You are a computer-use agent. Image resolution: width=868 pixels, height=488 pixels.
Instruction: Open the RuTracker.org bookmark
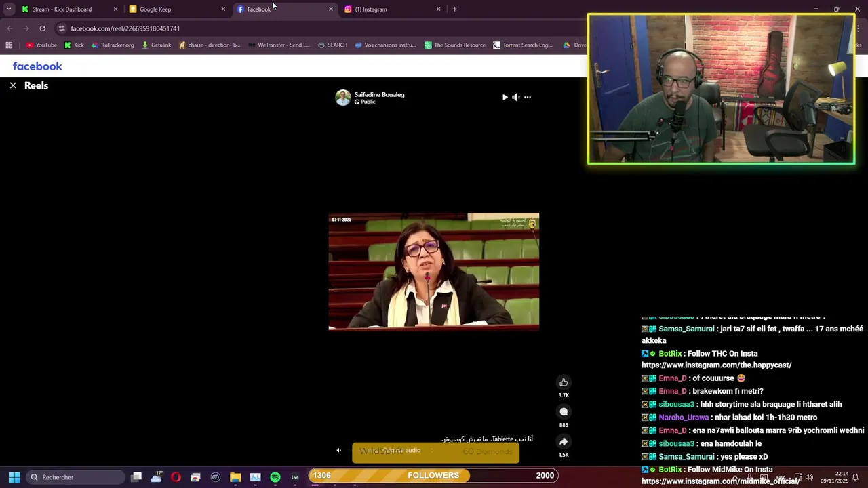point(112,45)
